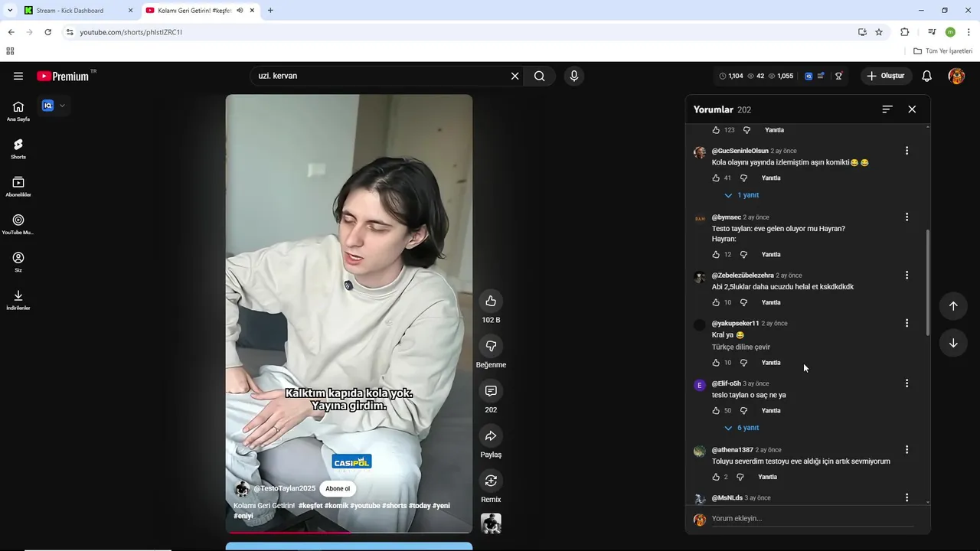Like the Short video
This screenshot has height=551, width=980.
coord(491,301)
